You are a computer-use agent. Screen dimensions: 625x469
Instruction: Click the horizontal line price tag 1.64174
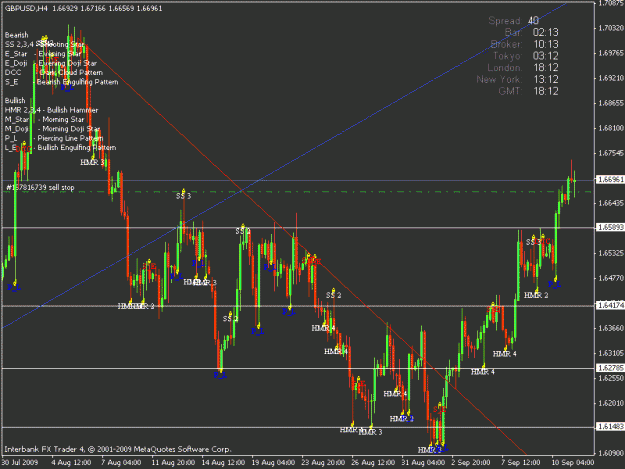pos(610,306)
